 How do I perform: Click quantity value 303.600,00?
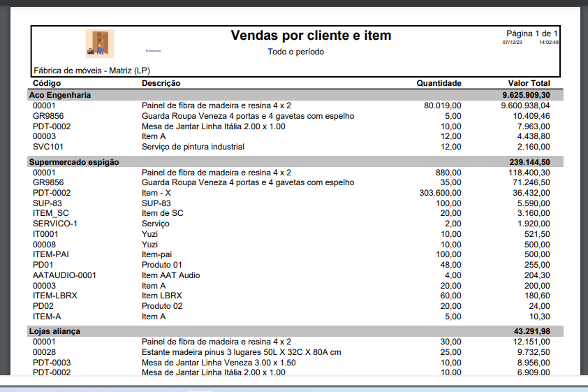pos(440,193)
